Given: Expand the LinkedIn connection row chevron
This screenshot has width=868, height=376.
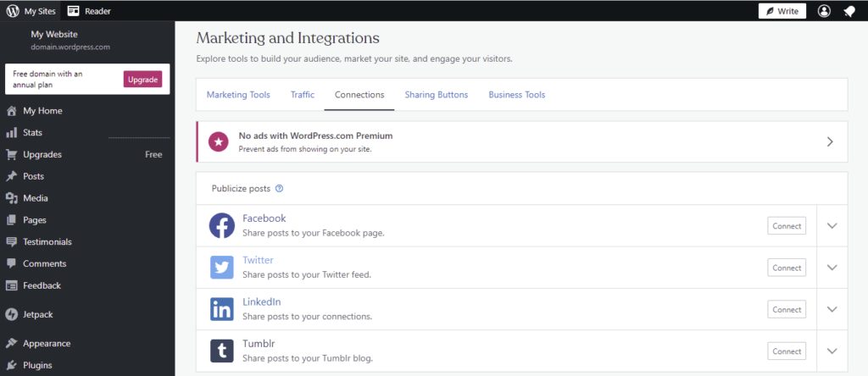Looking at the screenshot, I should [832, 309].
